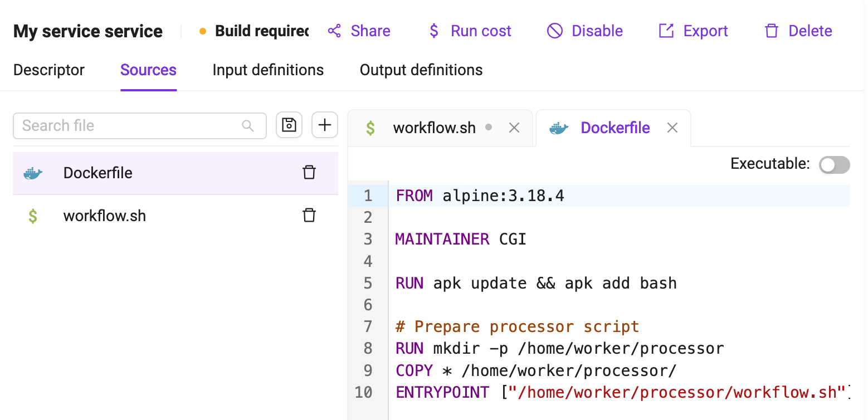The image size is (868, 420).
Task: Click the Docker whale icon in file list
Action: [33, 173]
